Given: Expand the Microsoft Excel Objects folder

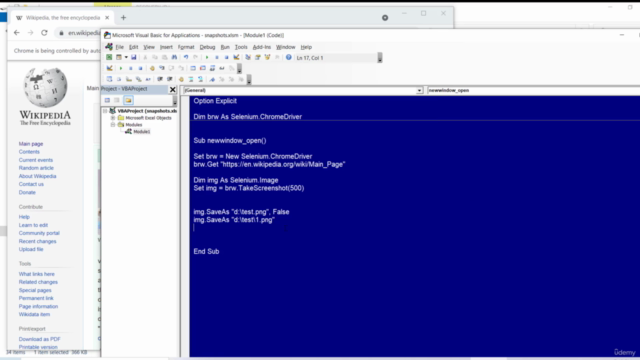Looking at the screenshot, I should (113, 118).
